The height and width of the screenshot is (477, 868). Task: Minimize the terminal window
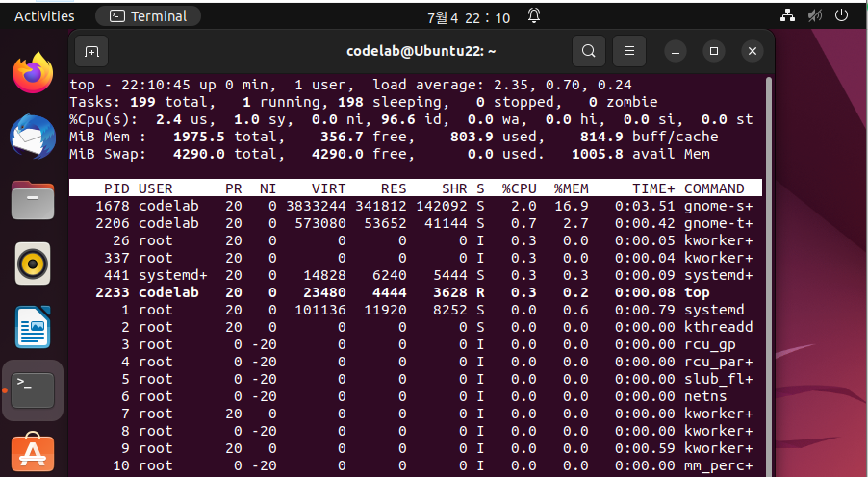(676, 52)
